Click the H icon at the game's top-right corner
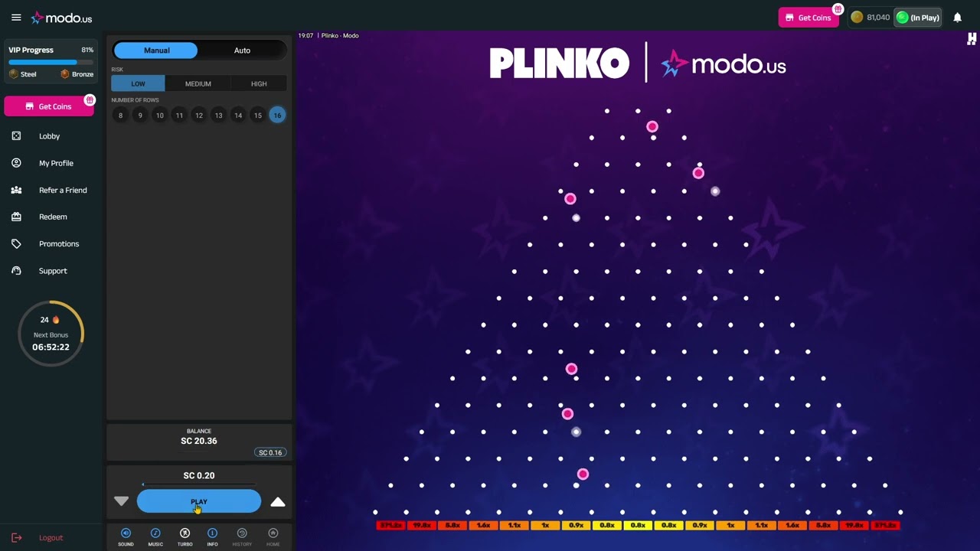980x551 pixels. (x=972, y=40)
